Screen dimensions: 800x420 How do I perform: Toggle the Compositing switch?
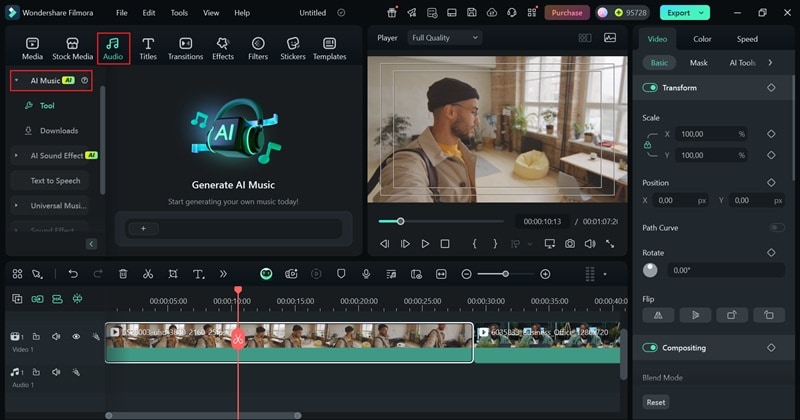tap(650, 348)
